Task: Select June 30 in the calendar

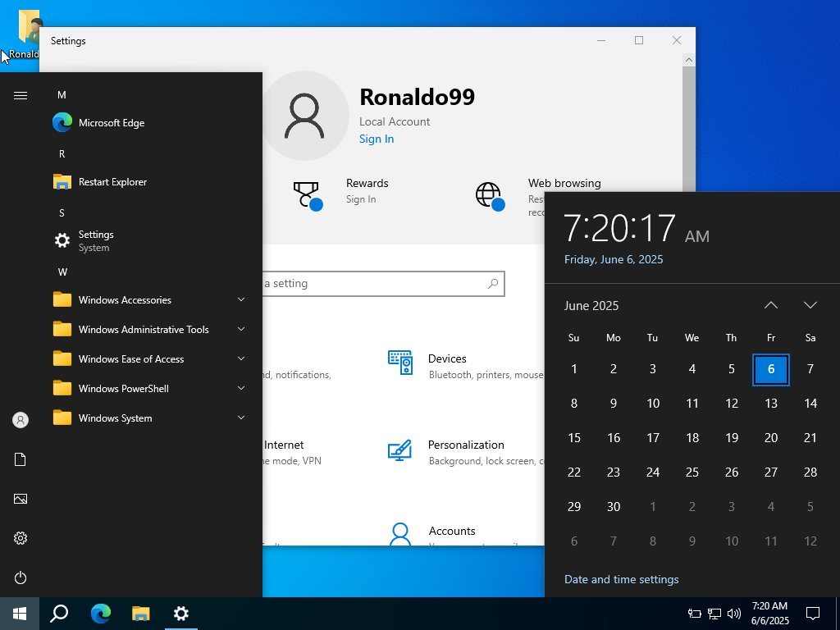Action: coord(614,507)
